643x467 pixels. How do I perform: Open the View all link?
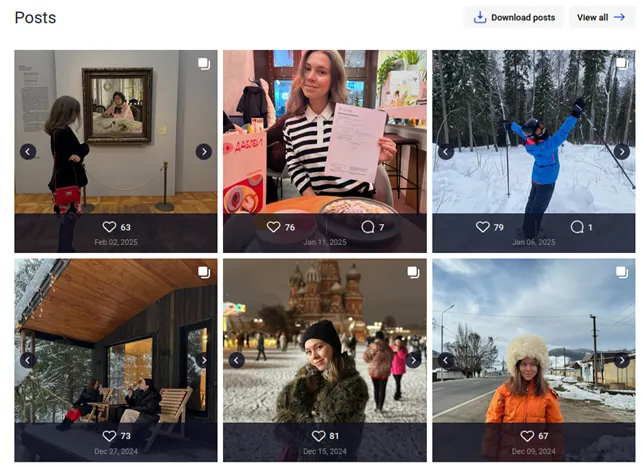pos(600,17)
